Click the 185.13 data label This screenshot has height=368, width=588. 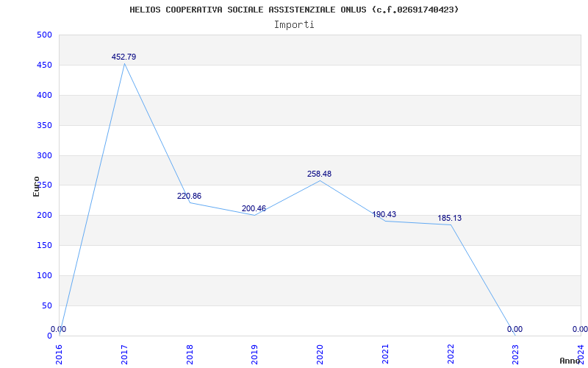pos(449,218)
